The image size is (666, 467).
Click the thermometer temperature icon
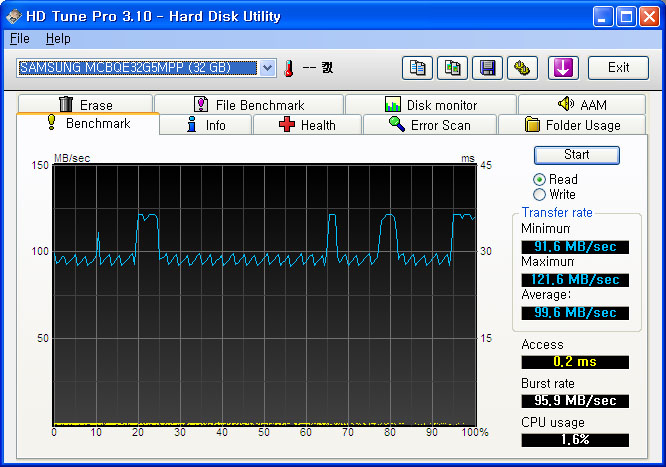click(289, 68)
